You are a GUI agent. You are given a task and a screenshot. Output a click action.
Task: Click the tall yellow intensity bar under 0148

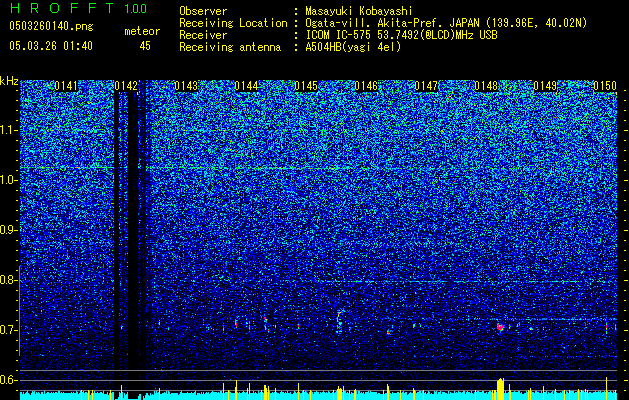500,389
